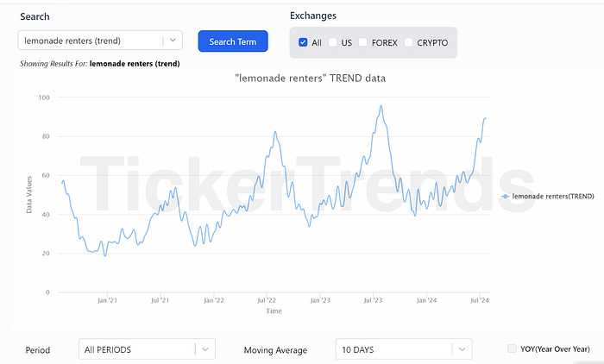
Task: Click the Data Values y-axis title
Action: click(x=29, y=195)
